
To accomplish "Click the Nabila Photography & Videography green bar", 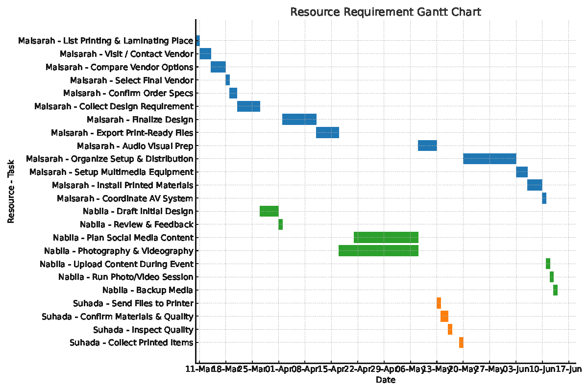I will click(378, 251).
